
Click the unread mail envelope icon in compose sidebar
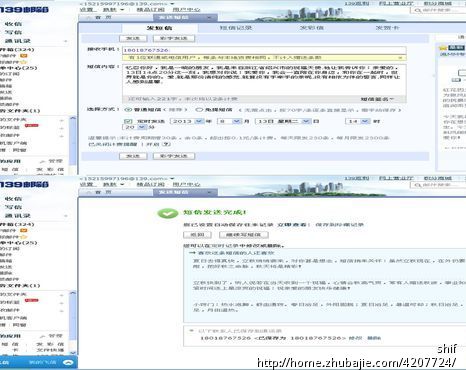pos(24,56)
